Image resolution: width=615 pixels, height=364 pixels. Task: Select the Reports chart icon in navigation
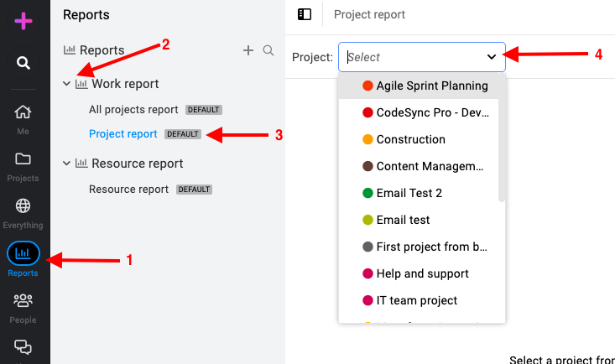(x=23, y=253)
